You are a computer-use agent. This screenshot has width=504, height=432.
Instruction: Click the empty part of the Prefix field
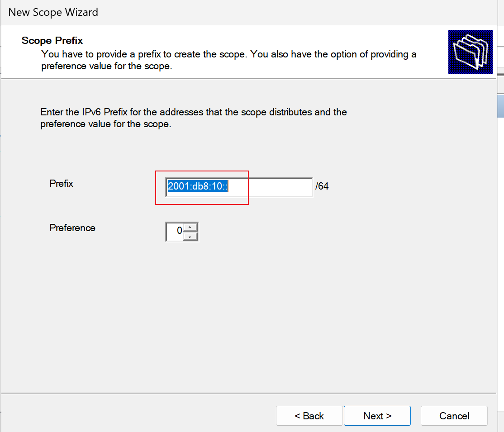[x=270, y=187]
